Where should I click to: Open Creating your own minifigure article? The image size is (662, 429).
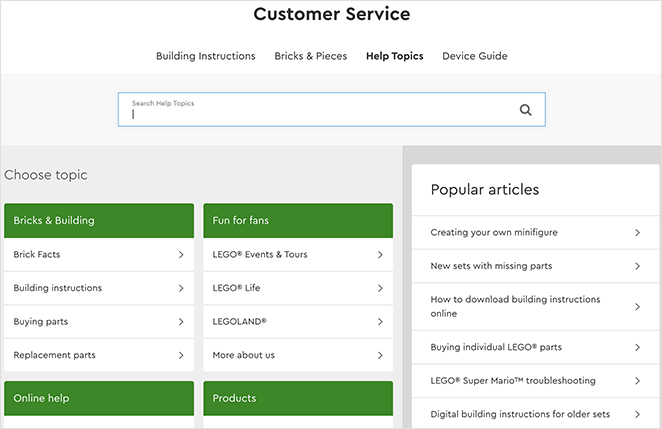(x=535, y=233)
